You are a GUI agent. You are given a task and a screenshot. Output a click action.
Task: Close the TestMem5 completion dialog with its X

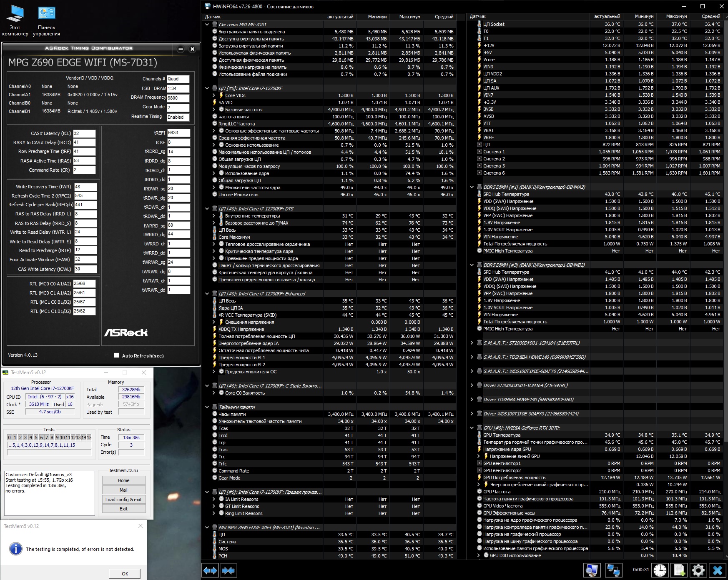click(x=141, y=526)
